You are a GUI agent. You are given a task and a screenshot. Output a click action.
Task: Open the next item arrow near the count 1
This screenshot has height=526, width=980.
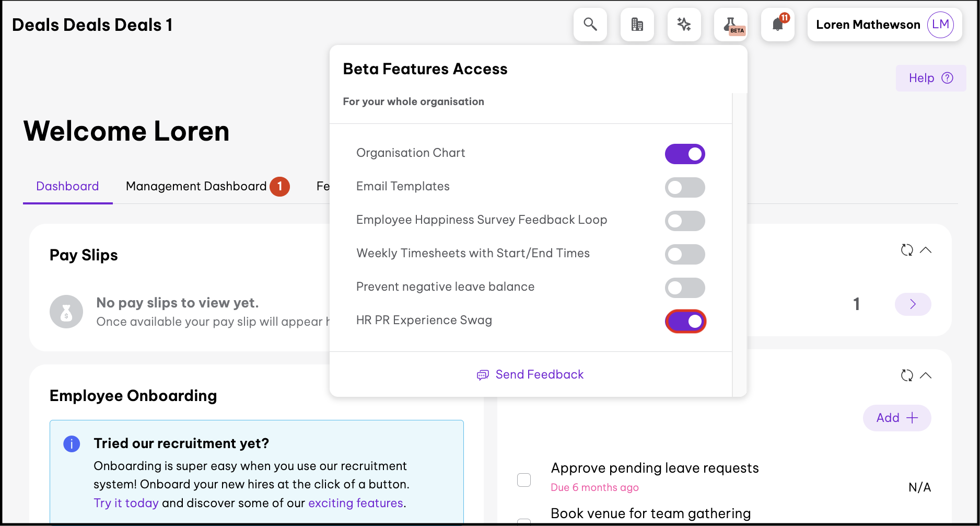tap(913, 304)
